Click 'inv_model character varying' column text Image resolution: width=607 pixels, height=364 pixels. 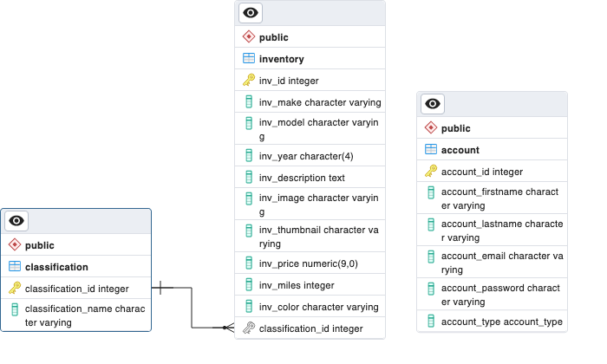point(318,129)
